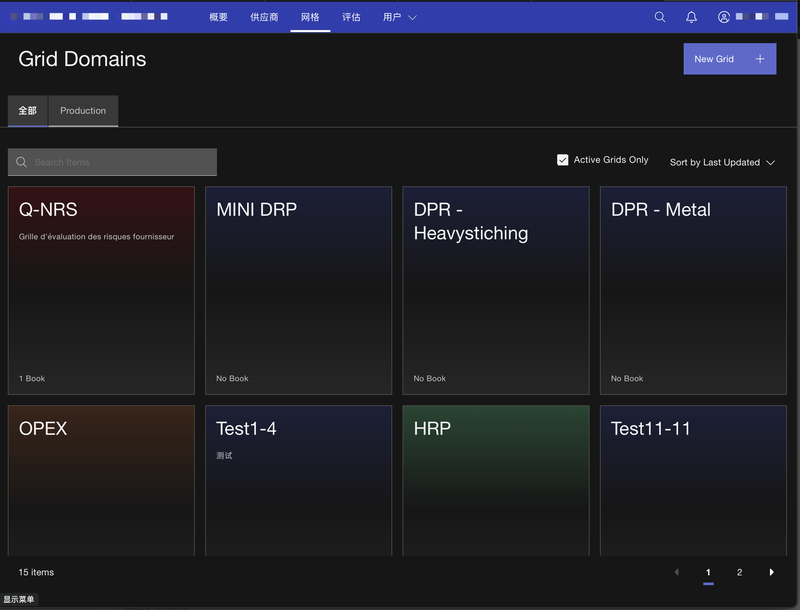This screenshot has width=800, height=610.
Task: Click 'No Book' label on MINI DRP
Action: point(232,378)
